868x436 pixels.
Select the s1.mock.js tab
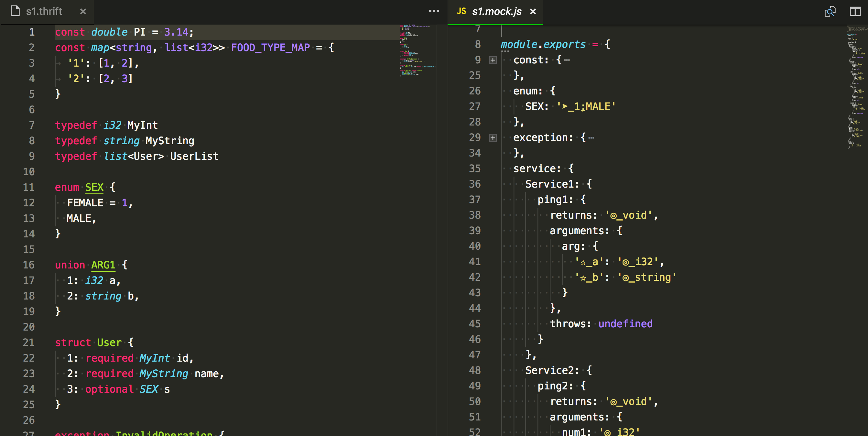coord(495,12)
